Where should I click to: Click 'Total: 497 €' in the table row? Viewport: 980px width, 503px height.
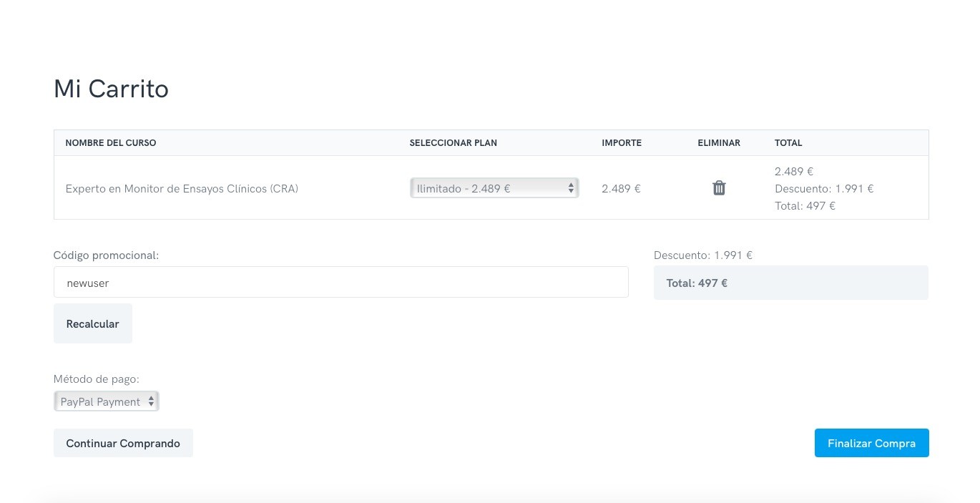(x=805, y=206)
